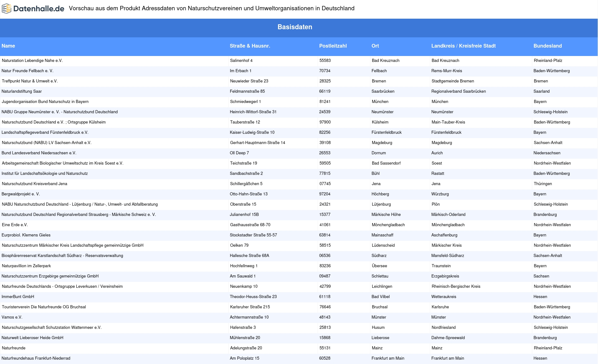Select Naturschutzbund (NABU) LV Sachsen-Anhalt e.V.
The width and height of the screenshot is (598, 364).
[x=47, y=143]
